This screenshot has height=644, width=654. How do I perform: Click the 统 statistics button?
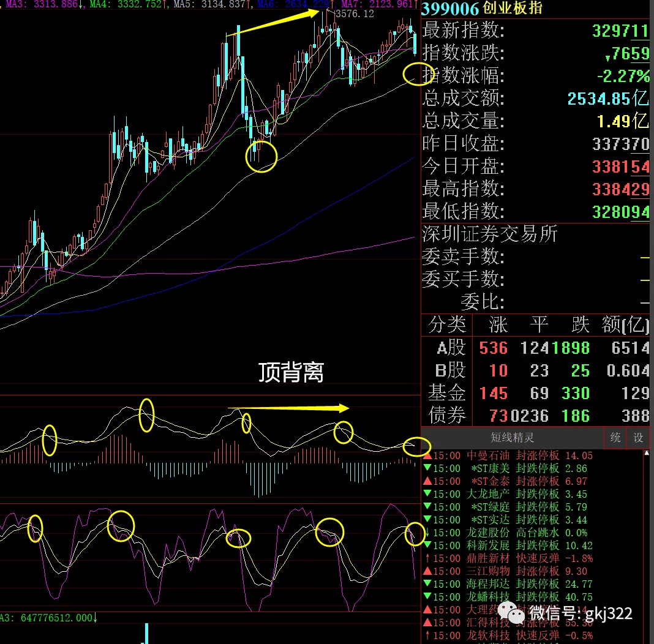[615, 438]
